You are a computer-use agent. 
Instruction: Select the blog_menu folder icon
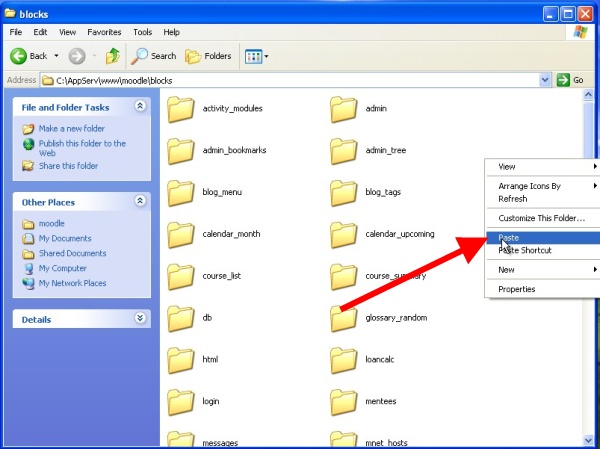pos(181,193)
